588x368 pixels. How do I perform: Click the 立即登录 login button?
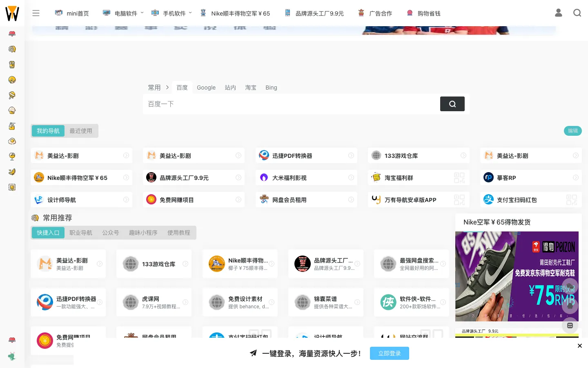390,353
